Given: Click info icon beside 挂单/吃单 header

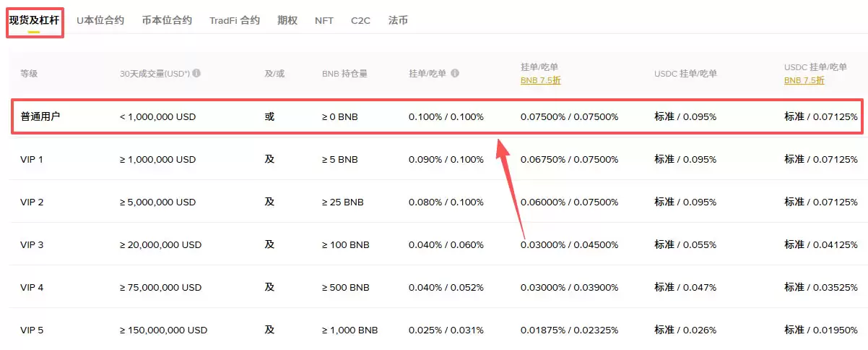Looking at the screenshot, I should coord(455,73).
